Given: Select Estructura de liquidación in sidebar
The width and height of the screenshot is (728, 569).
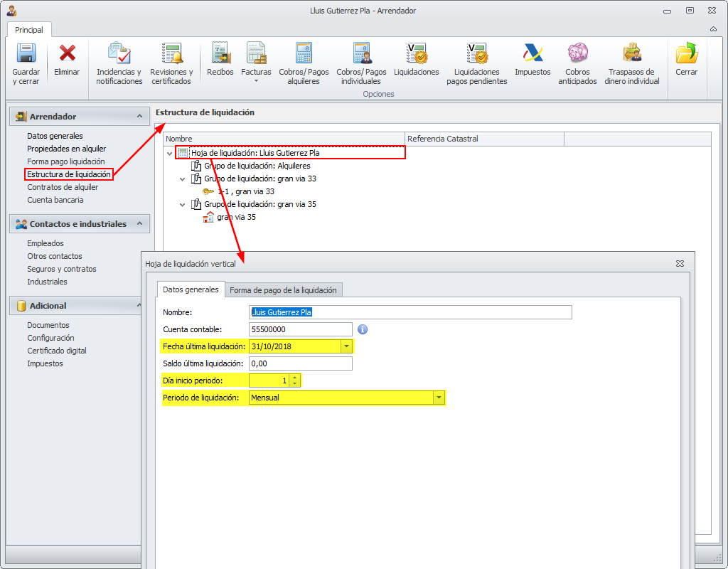Looking at the screenshot, I should coord(69,174).
